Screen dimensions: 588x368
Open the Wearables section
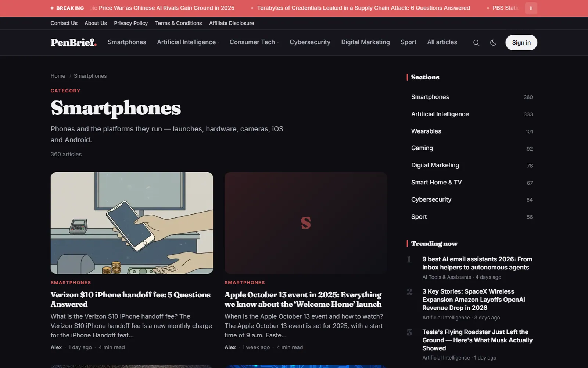[472, 131]
